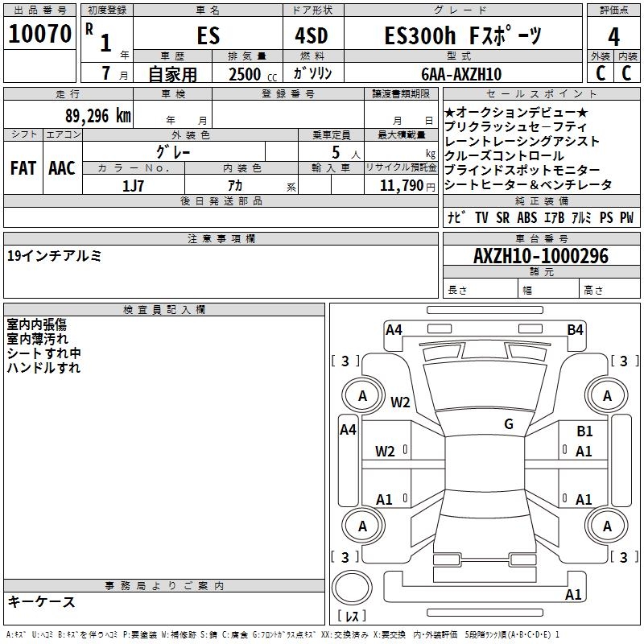Select the fuel type ガソリン

click(x=312, y=73)
